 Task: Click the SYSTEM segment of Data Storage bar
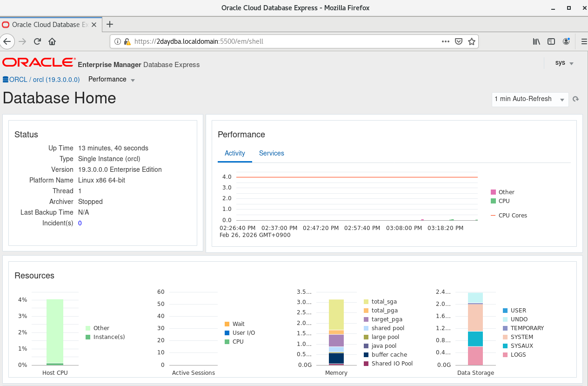pos(475,318)
